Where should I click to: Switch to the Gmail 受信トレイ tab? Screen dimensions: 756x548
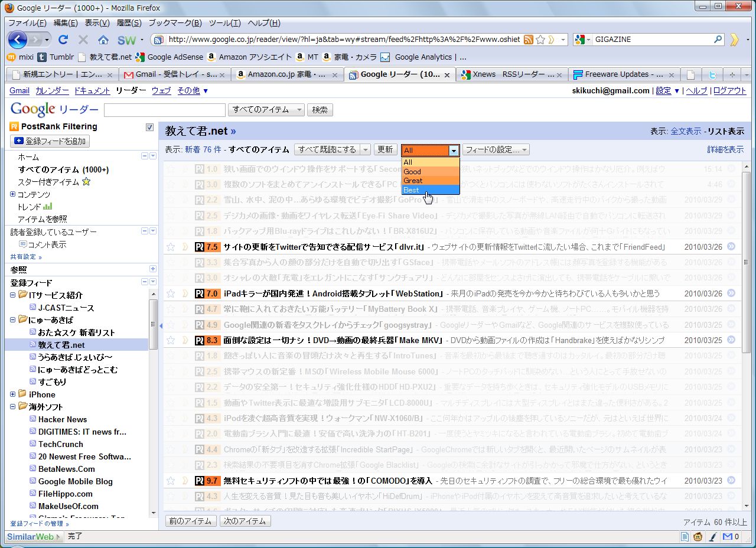175,74
